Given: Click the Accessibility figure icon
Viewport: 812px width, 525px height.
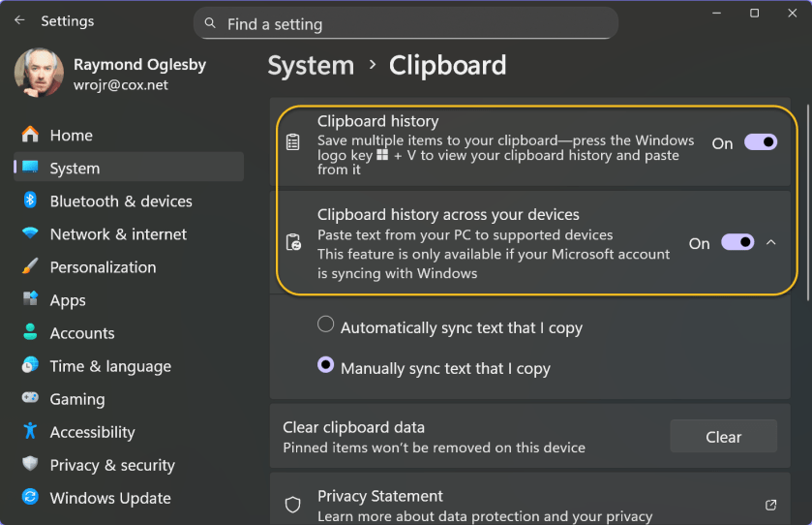Looking at the screenshot, I should click(x=30, y=431).
